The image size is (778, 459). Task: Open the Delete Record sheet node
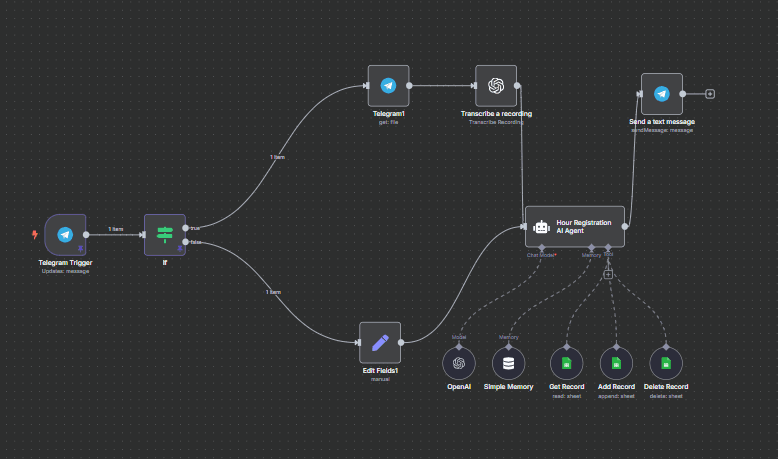666,363
